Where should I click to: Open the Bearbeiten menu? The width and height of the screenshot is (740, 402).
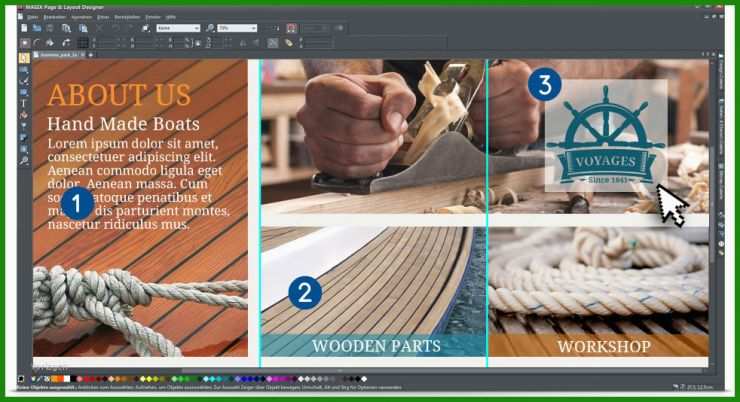(55, 17)
